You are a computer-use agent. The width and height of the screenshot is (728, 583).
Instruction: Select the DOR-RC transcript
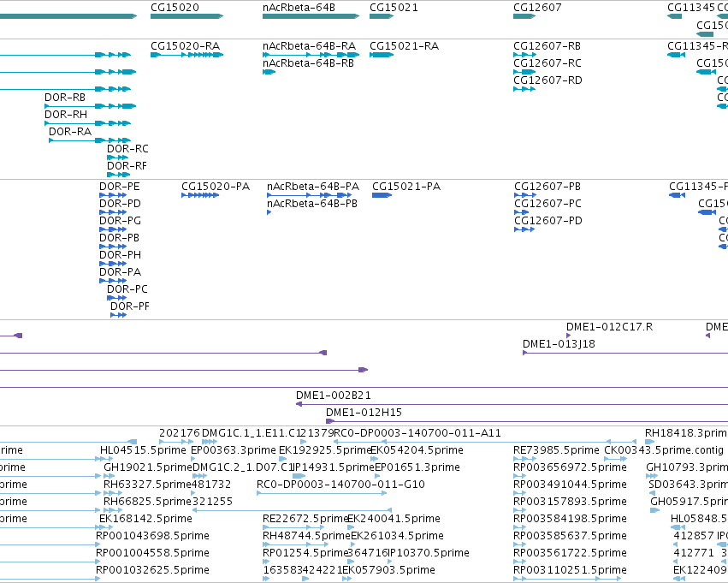[x=118, y=158]
